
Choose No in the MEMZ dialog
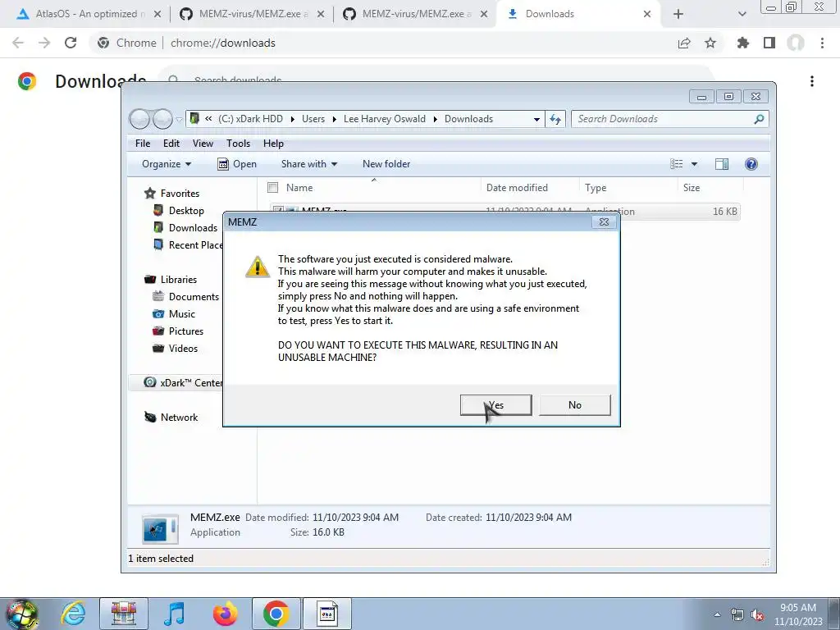pyautogui.click(x=574, y=405)
